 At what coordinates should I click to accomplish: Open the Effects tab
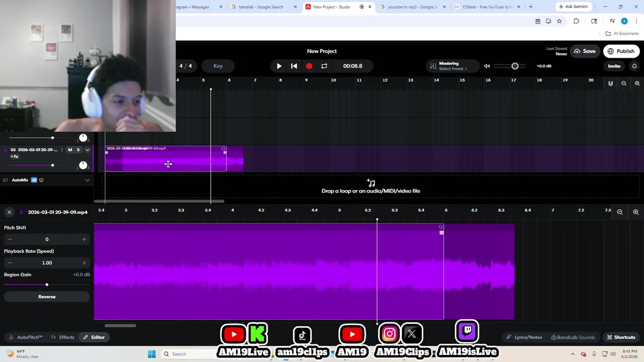coord(62,337)
